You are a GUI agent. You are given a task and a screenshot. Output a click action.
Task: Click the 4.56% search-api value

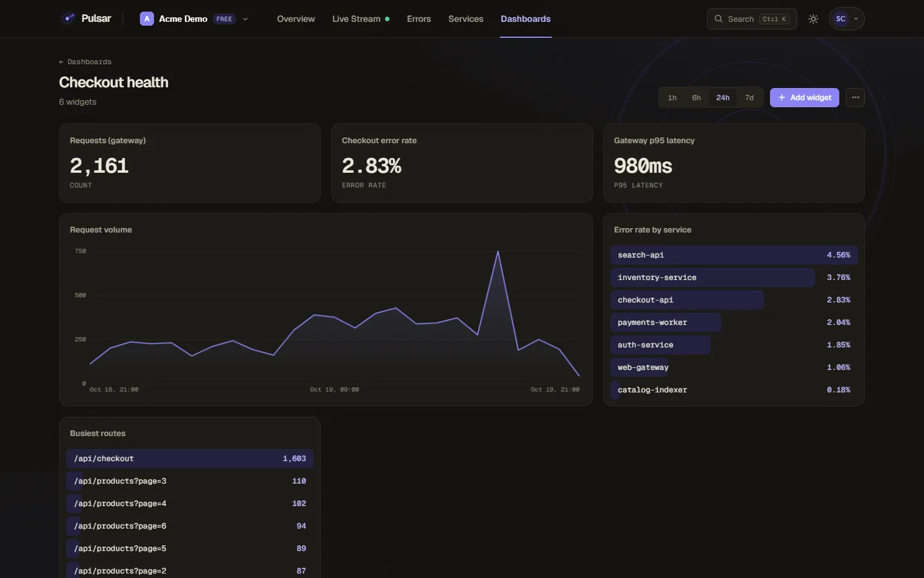839,255
